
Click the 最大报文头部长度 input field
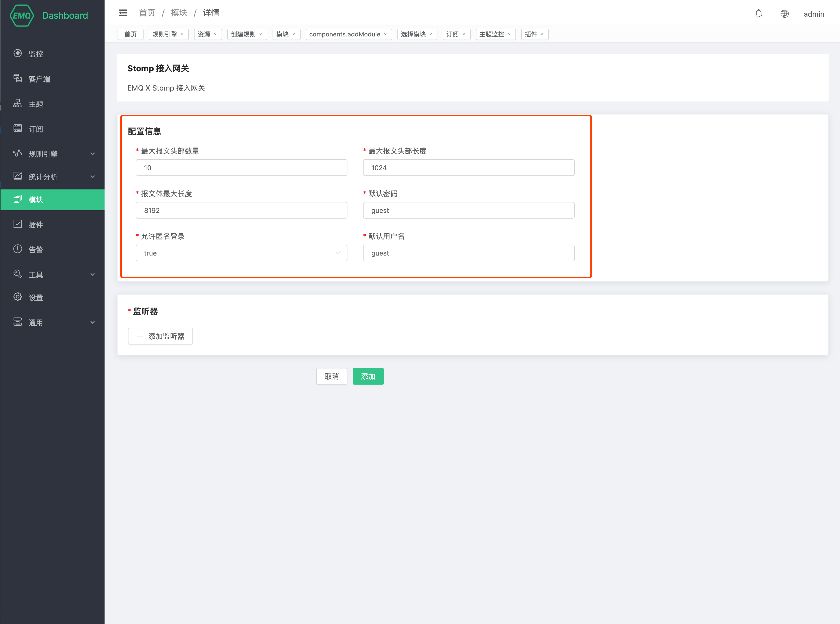point(469,168)
